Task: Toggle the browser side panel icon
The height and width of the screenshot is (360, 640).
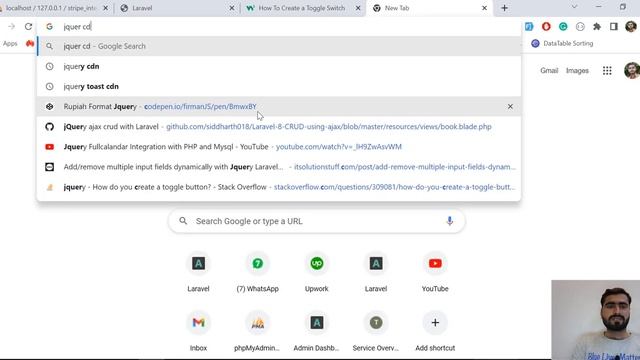Action: coord(613,27)
